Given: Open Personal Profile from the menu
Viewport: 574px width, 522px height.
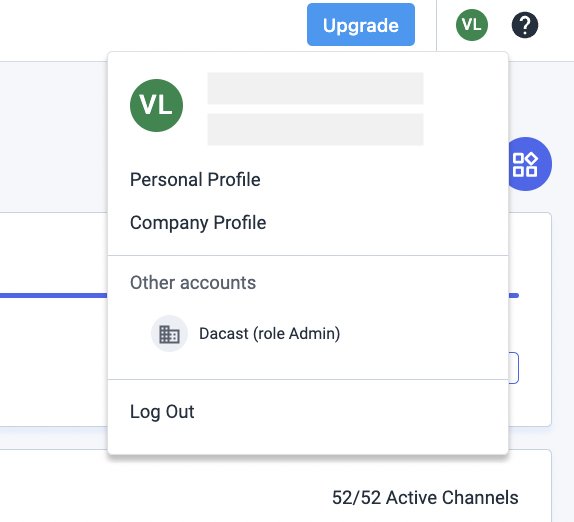Looking at the screenshot, I should [195, 180].
